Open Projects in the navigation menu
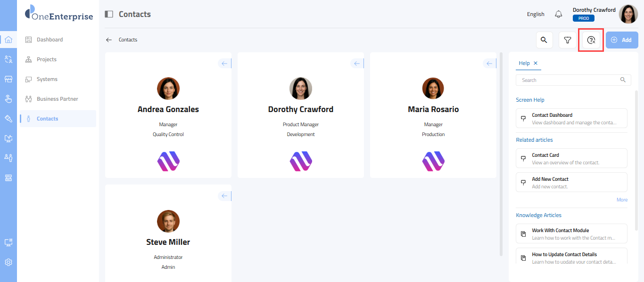The image size is (644, 282). (x=46, y=59)
